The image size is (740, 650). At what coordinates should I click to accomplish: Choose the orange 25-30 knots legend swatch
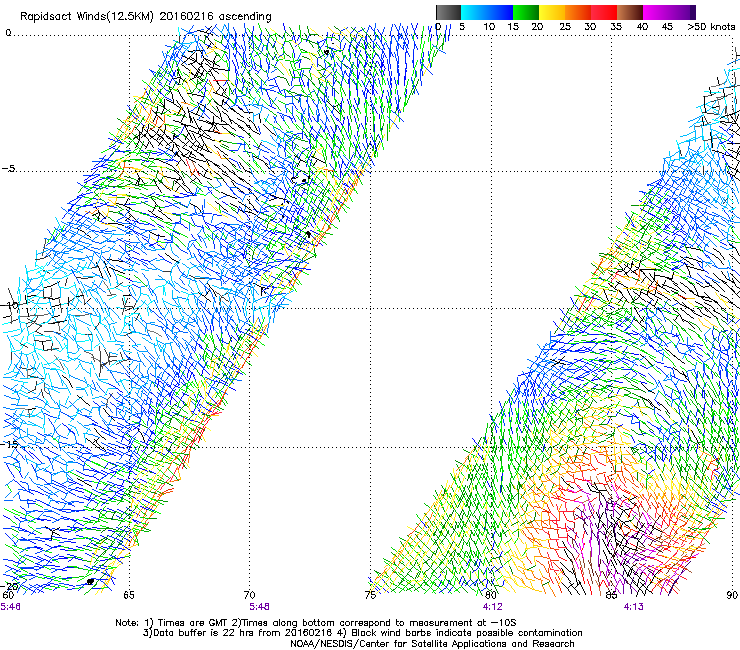[x=578, y=12]
